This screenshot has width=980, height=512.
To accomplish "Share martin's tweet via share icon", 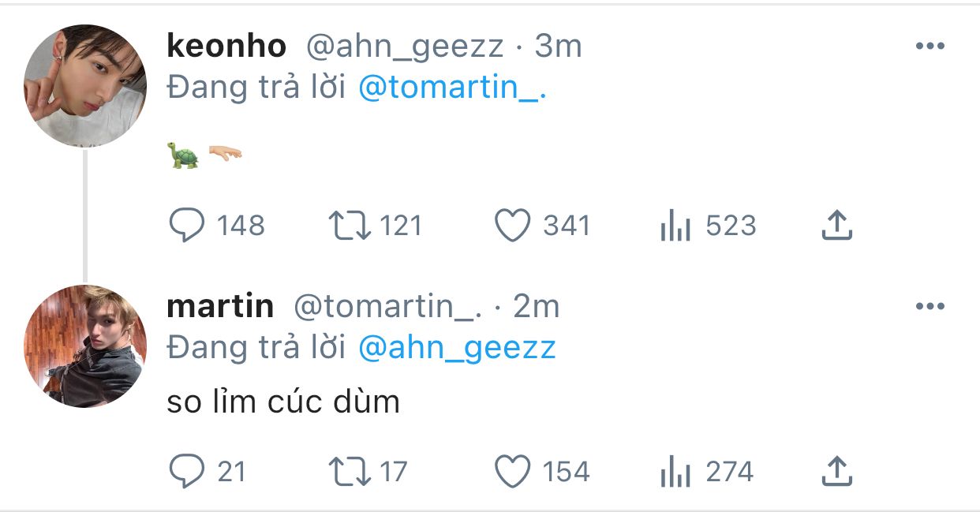I will tap(837, 471).
